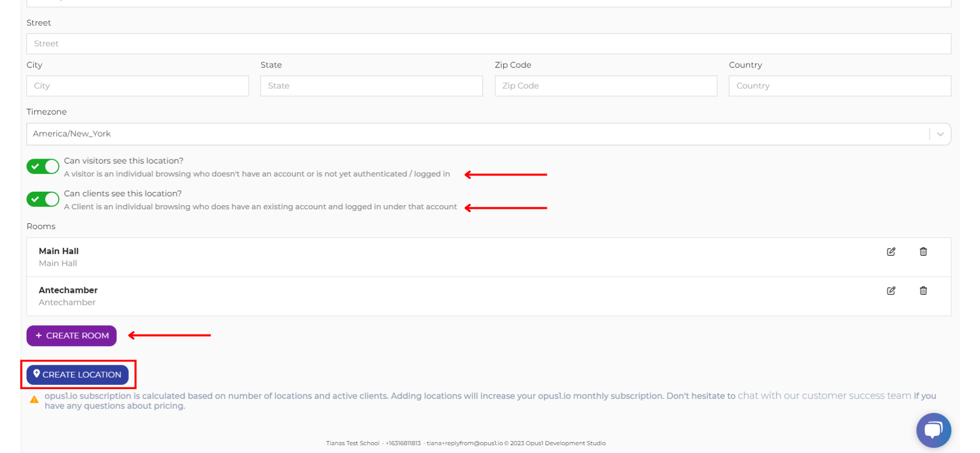The width and height of the screenshot is (980, 453).
Task: Click the Create Location button
Action: (x=77, y=375)
